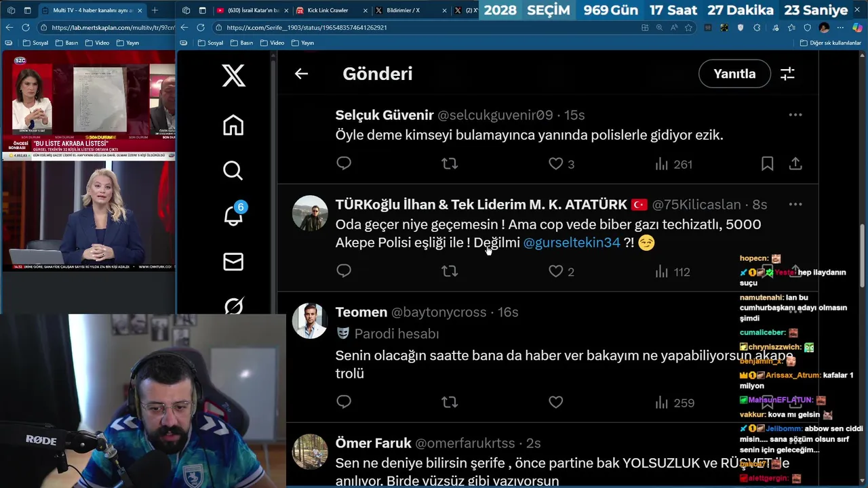
Task: Open the Grok icon in X sidebar
Action: click(233, 306)
